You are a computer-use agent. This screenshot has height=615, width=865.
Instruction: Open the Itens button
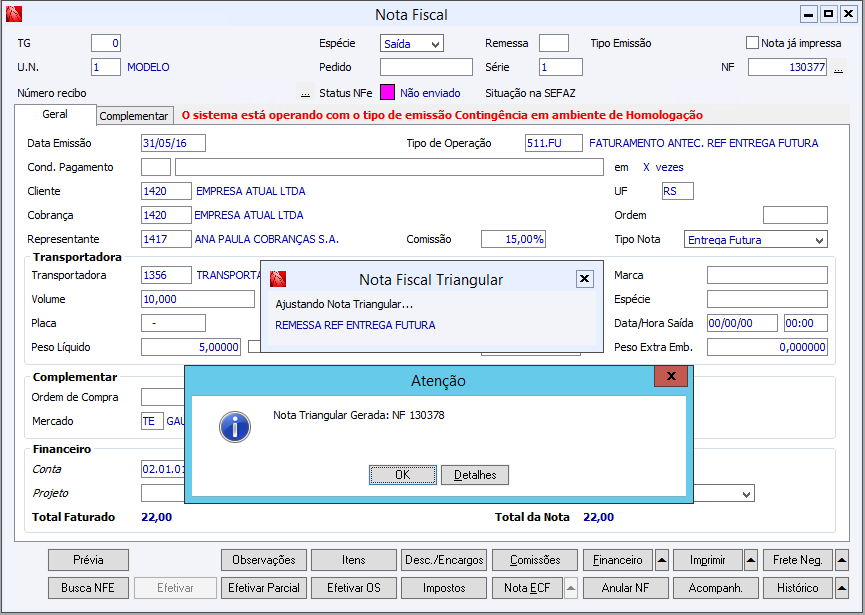pos(354,560)
